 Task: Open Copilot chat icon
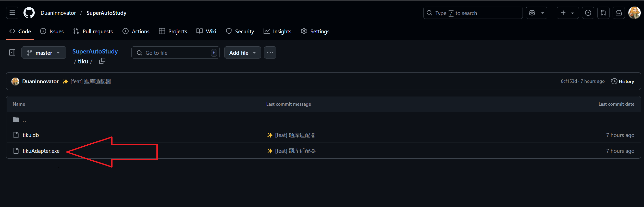(x=532, y=13)
